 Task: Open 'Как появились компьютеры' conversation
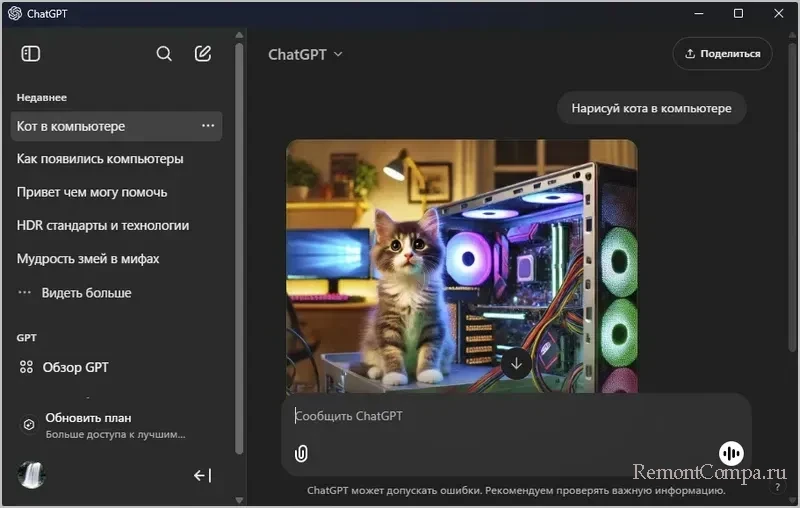click(x=100, y=159)
